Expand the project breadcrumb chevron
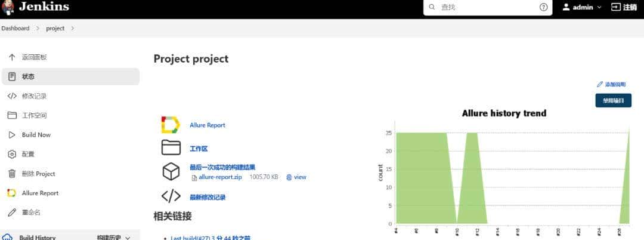This screenshot has width=644, height=240. coord(73,28)
